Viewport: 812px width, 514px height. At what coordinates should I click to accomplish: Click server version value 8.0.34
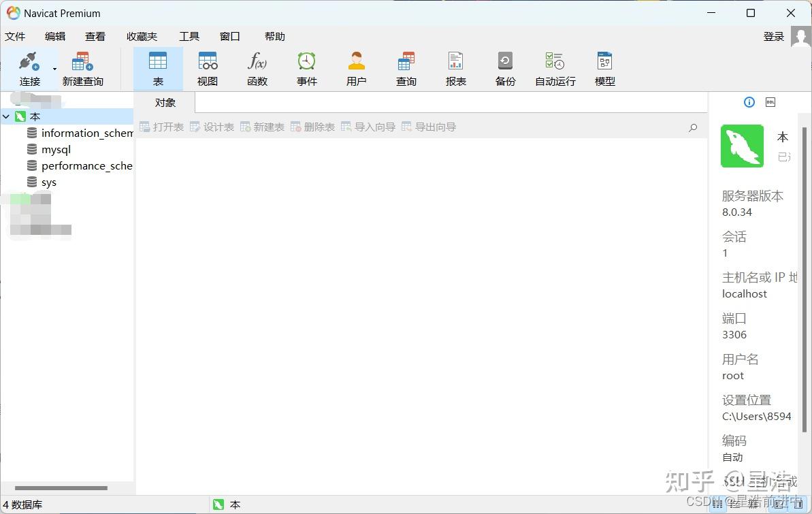(x=737, y=212)
